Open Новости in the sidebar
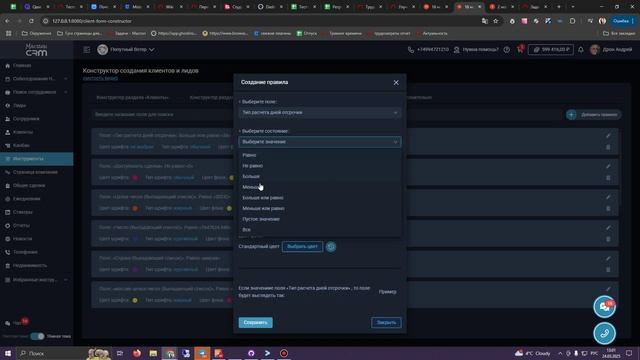 22,239
